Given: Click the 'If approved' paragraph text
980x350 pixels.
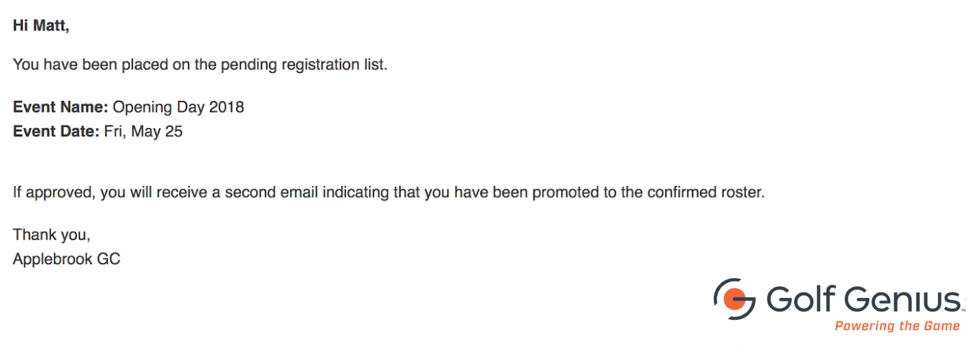Looking at the screenshot, I should click(388, 193).
